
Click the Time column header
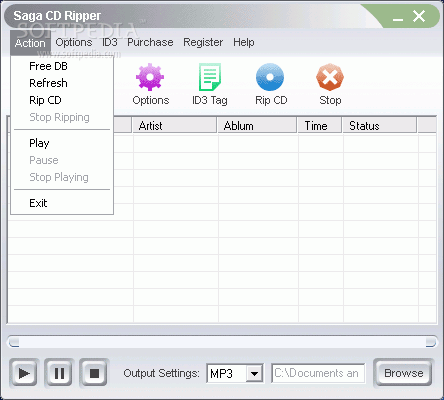(x=320, y=126)
